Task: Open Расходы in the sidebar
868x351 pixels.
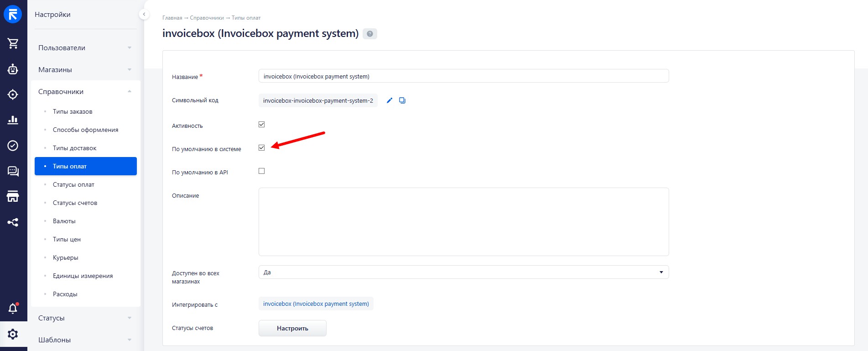Action: tap(65, 294)
